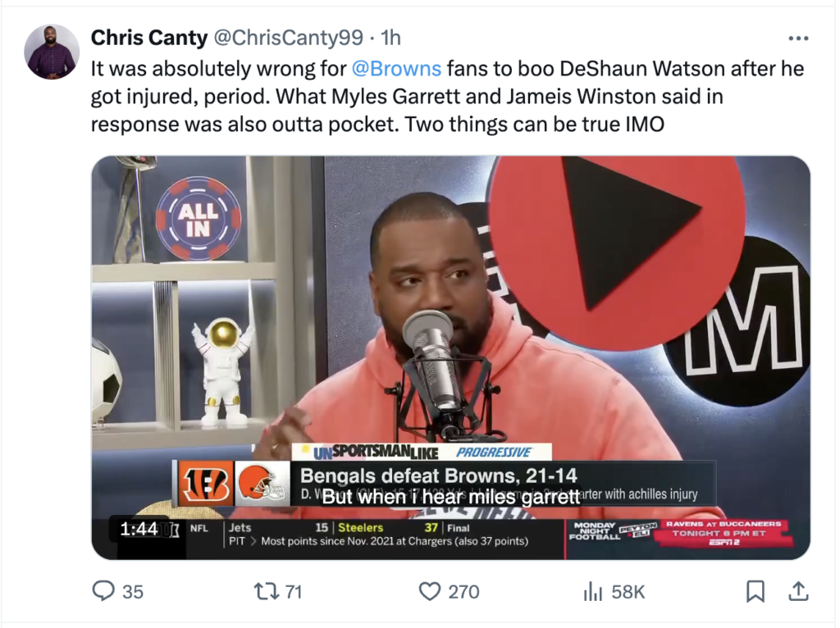The width and height of the screenshot is (840, 628).
Task: Open the reply comment icon
Action: pos(103,590)
